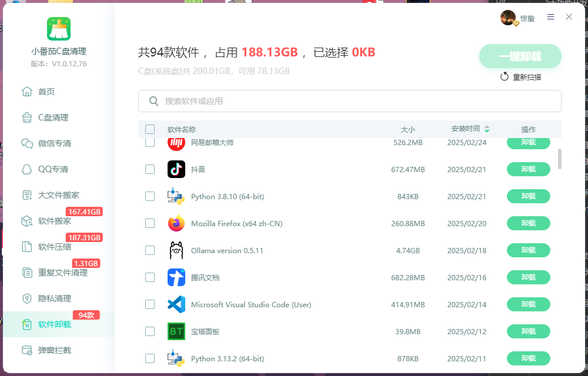Click the Mozilla Firefox app icon
The width and height of the screenshot is (588, 376).
click(x=176, y=223)
